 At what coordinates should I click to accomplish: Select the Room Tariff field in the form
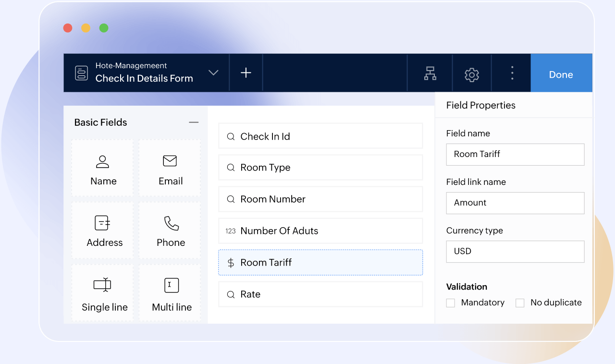[320, 262]
